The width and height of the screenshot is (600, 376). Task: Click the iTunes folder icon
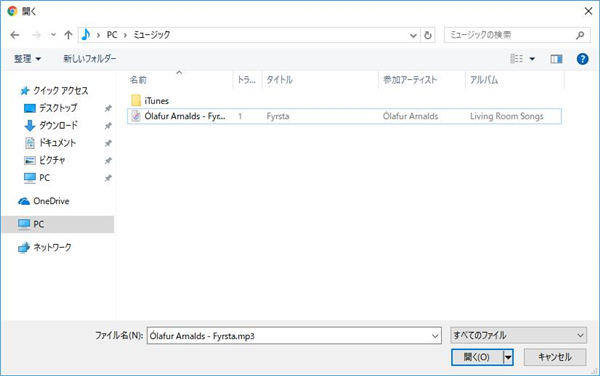coord(136,101)
